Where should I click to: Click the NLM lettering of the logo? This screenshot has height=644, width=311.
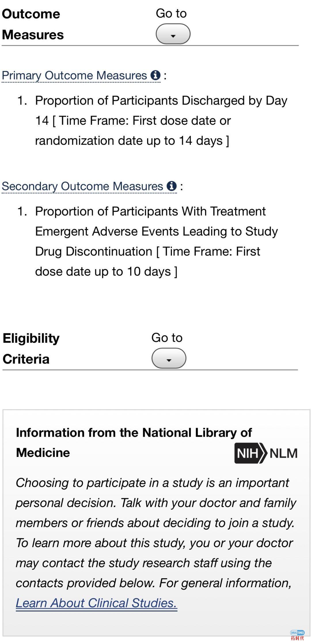tap(283, 453)
